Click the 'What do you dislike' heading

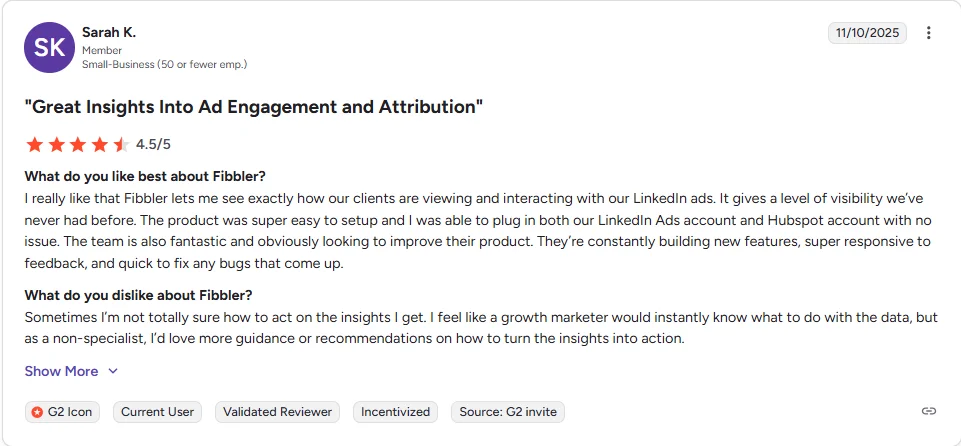pos(138,294)
